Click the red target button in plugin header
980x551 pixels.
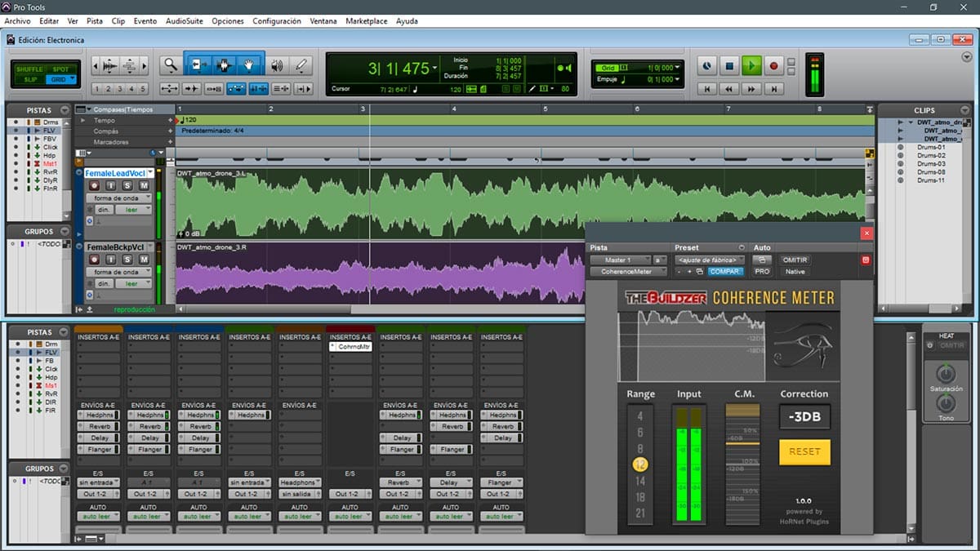coord(866,260)
